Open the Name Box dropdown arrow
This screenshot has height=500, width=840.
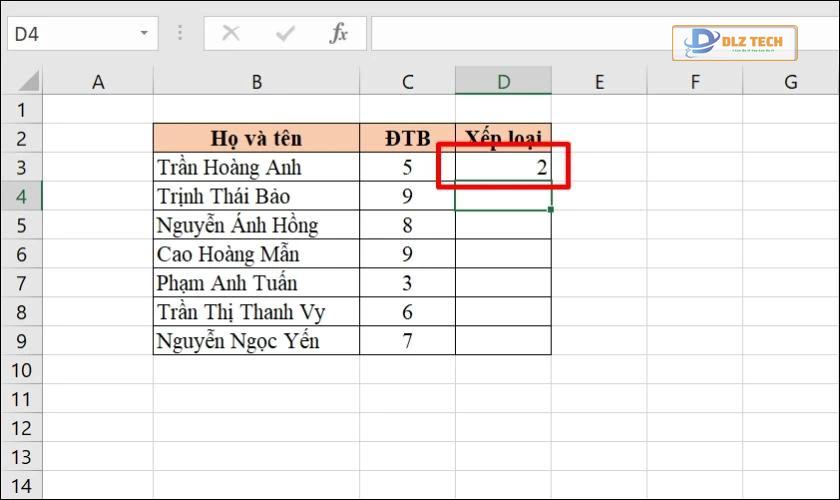144,33
